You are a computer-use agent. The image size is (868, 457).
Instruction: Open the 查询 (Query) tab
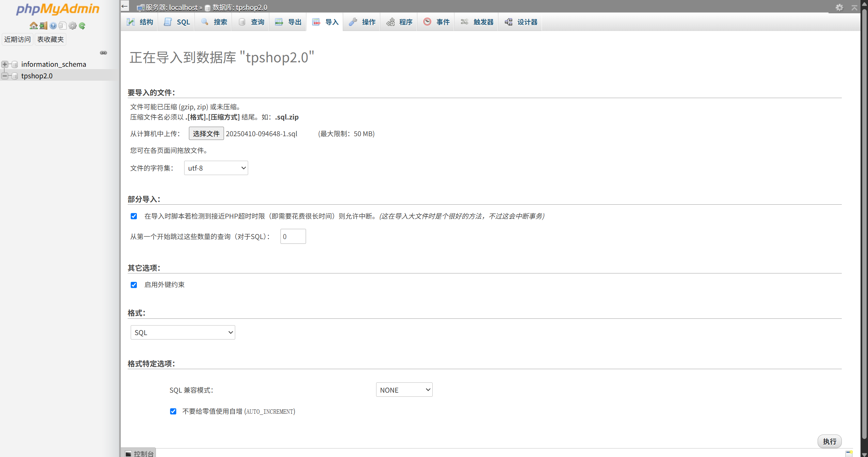tap(251, 22)
